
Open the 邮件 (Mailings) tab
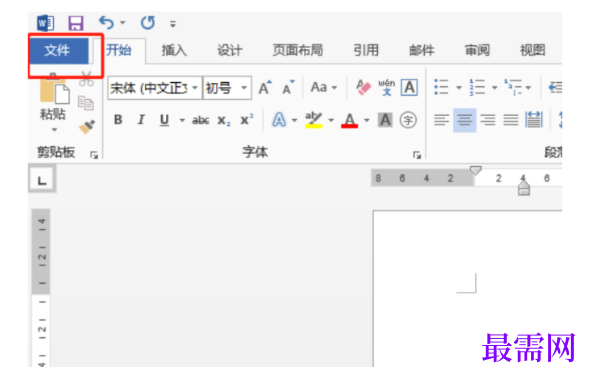(422, 50)
